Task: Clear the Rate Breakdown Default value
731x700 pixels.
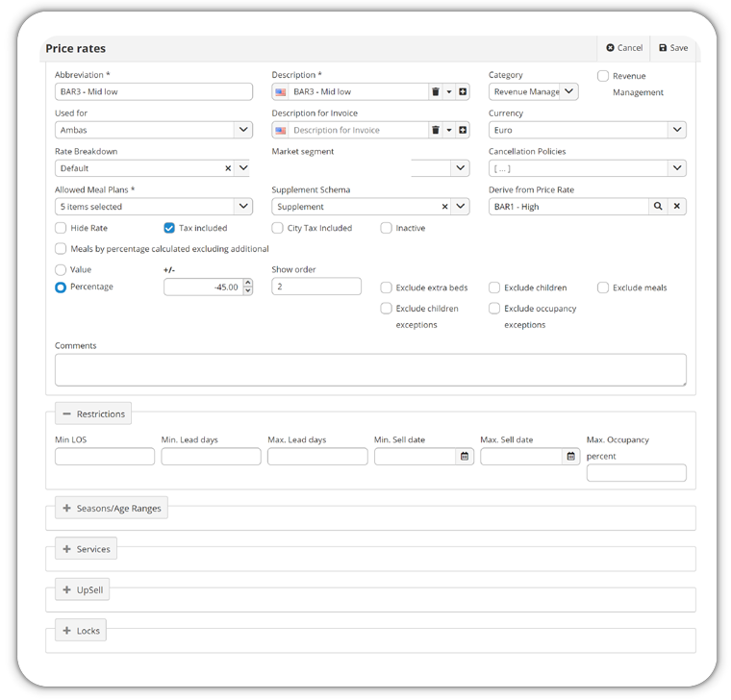Action: 228,168
